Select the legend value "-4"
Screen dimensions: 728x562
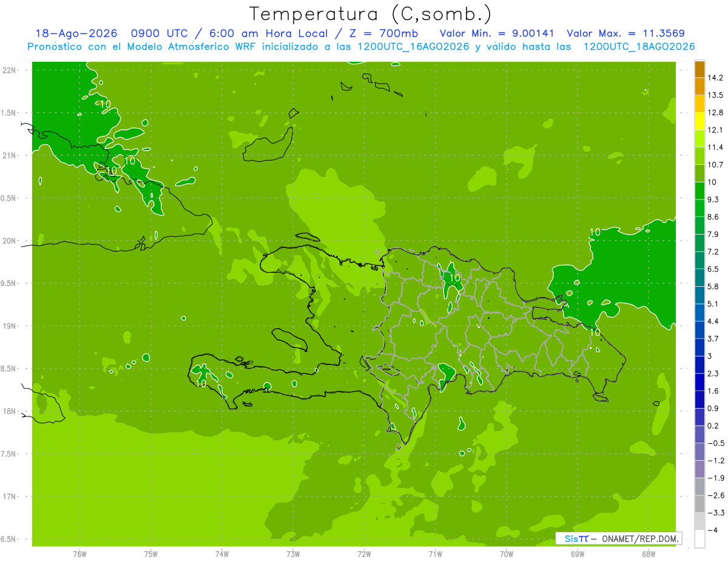click(713, 530)
